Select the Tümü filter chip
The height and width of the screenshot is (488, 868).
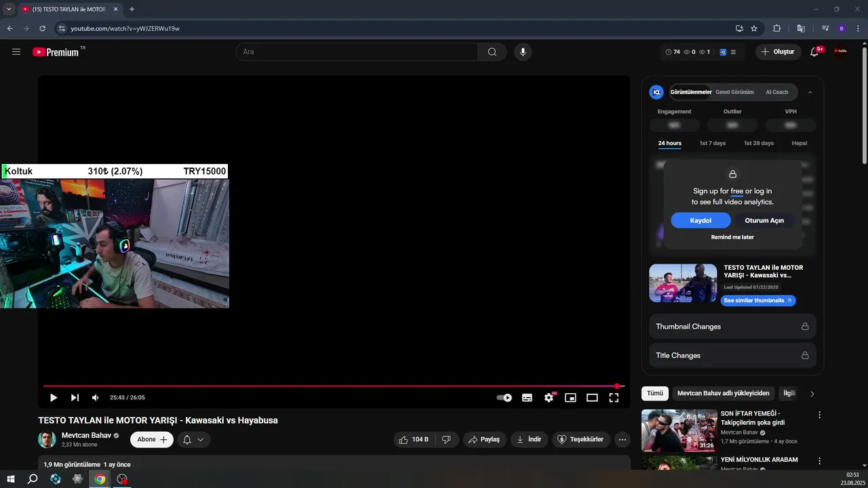(x=655, y=393)
